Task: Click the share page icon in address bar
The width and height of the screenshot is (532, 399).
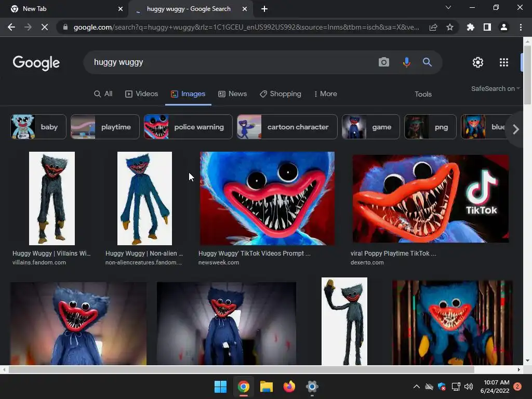Action: (x=433, y=27)
